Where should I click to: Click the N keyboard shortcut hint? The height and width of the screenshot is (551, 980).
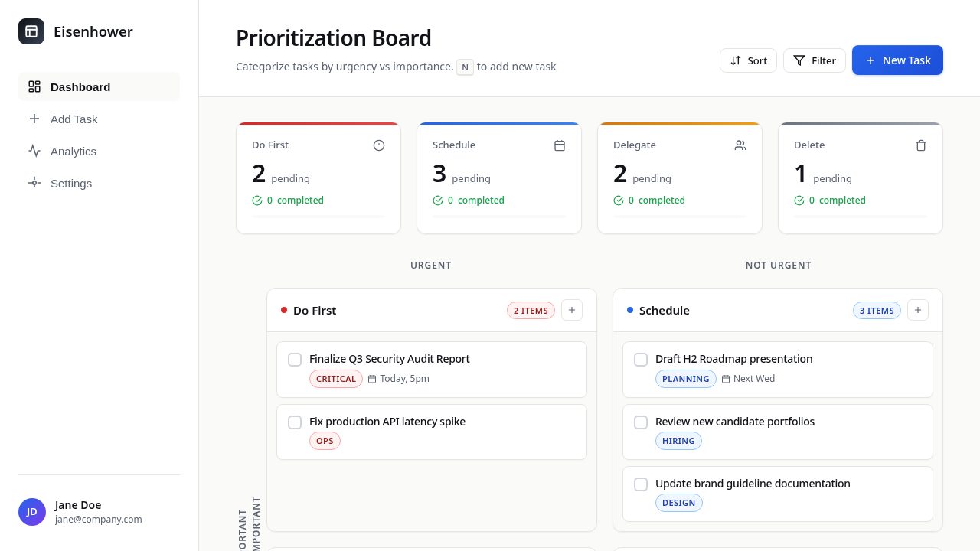pyautogui.click(x=465, y=67)
